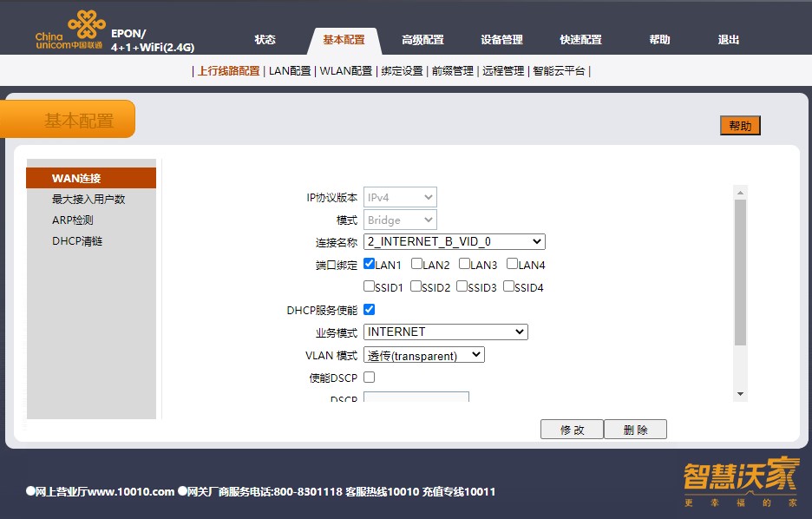
Task: Uncheck the LAN1 port binding checkbox
Action: [370, 264]
